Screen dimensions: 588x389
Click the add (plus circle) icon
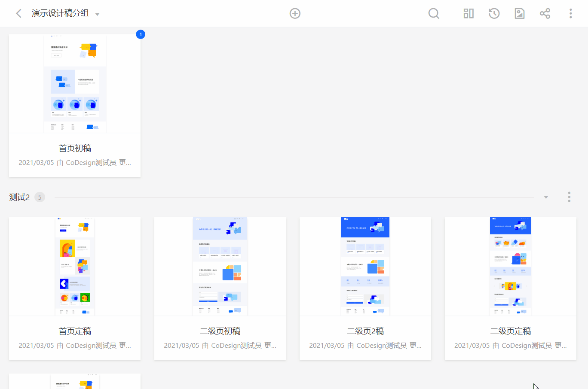click(295, 13)
